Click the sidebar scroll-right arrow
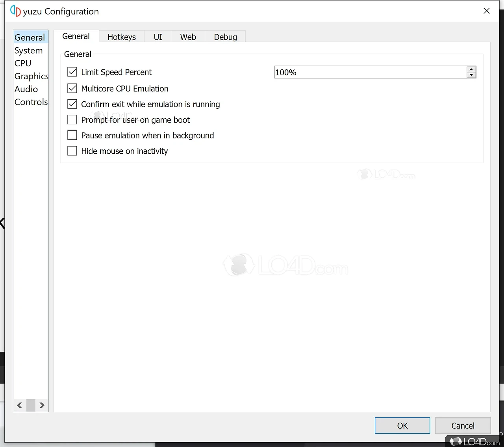This screenshot has height=447, width=504. tap(42, 405)
